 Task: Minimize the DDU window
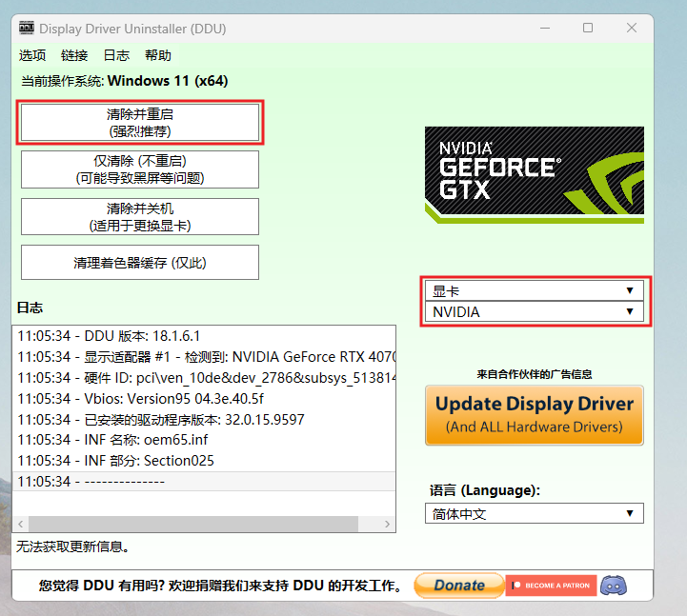click(545, 28)
